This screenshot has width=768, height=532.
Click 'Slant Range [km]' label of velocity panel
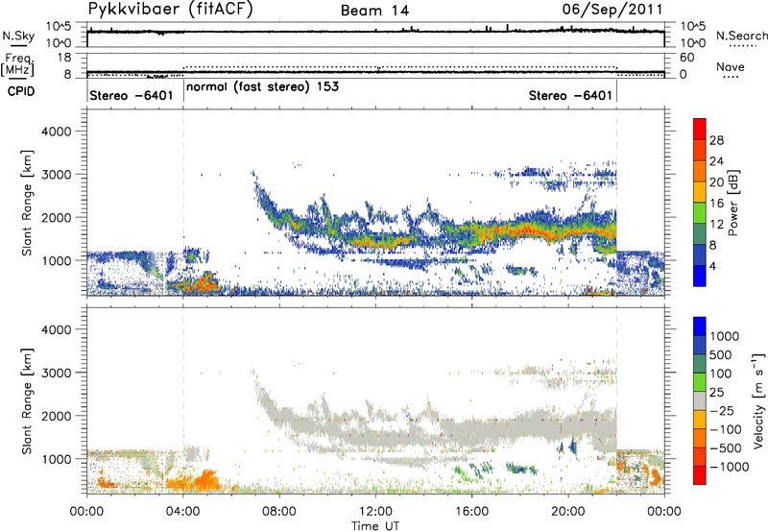[27, 400]
